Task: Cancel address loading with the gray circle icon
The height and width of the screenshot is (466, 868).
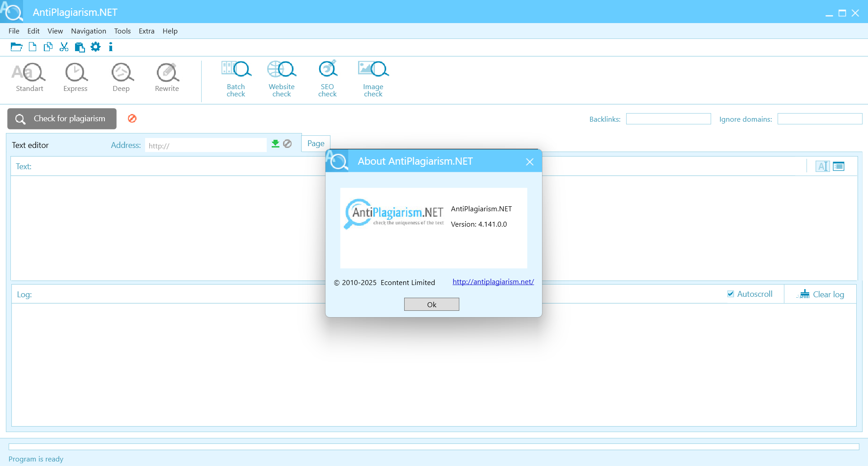Action: click(288, 144)
